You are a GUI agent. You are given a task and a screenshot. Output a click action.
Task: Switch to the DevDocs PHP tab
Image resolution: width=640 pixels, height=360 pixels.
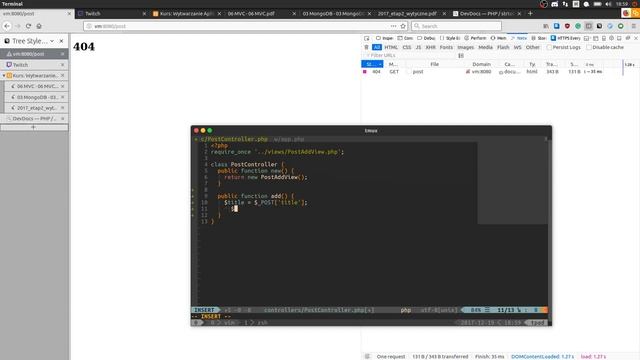[487, 13]
